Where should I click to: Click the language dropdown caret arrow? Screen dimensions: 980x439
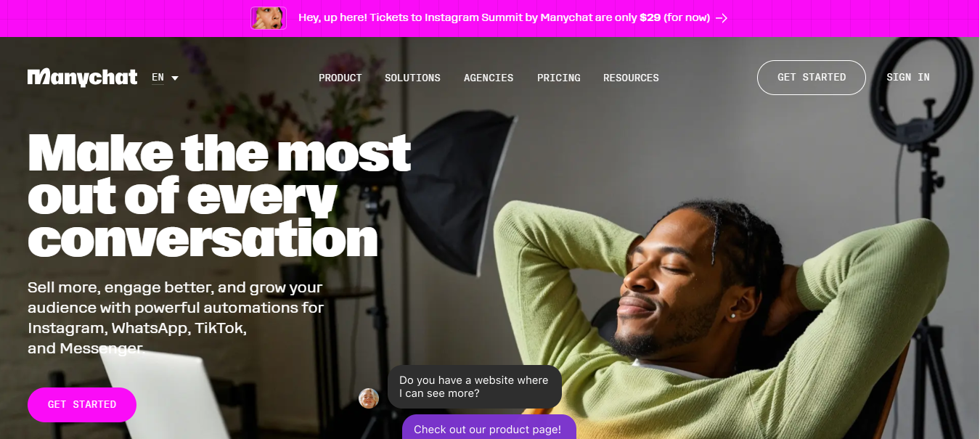pos(175,78)
